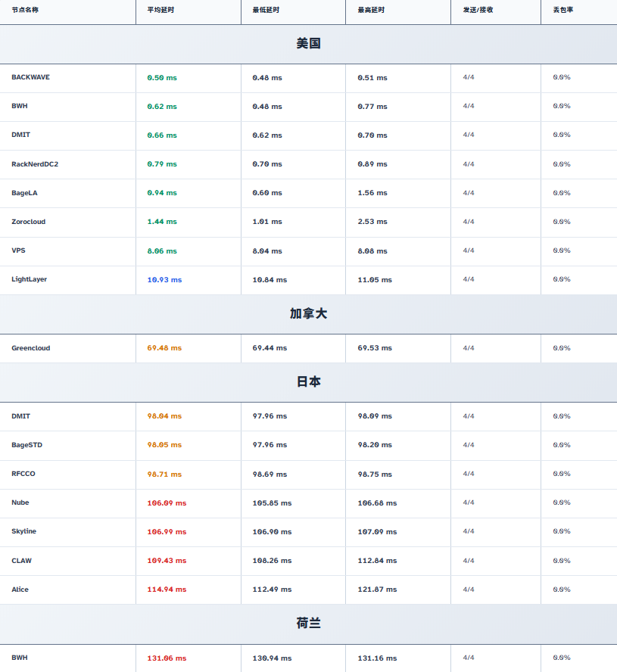Screen dimensions: 617x672
Task: Open the Greencloud node entry
Action: click(x=31, y=348)
